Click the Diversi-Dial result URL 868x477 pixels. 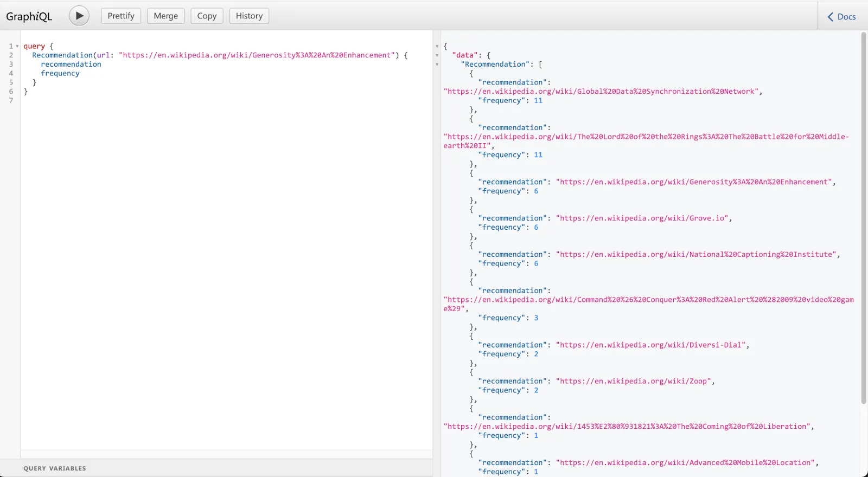tap(651, 345)
